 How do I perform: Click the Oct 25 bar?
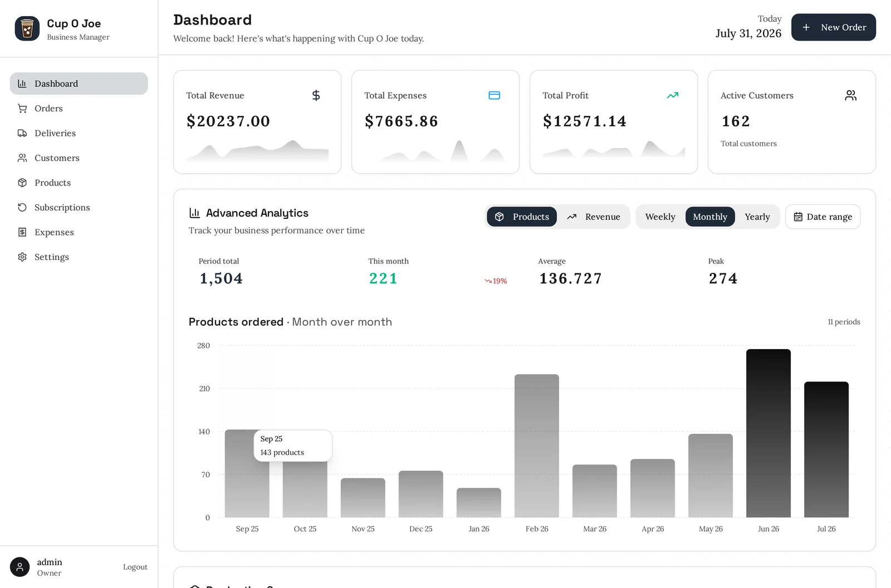pyautogui.click(x=305, y=489)
